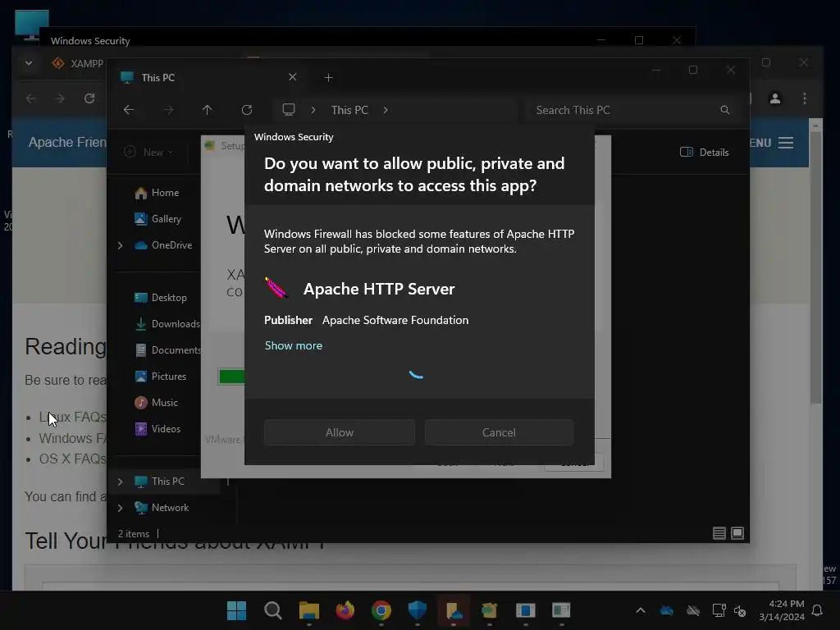This screenshot has height=630, width=840.
Task: Click the browser forward arrow
Action: click(x=60, y=98)
